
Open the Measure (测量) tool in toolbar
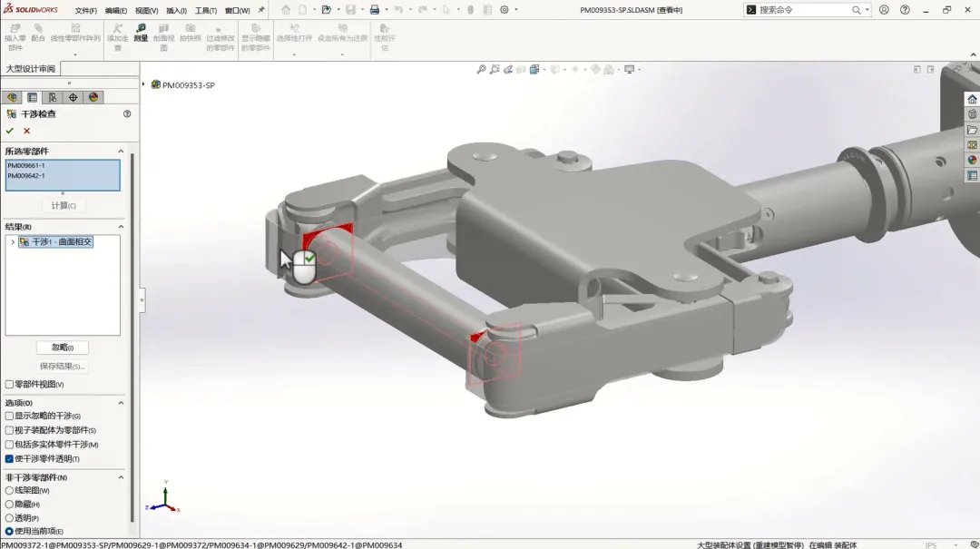[x=142, y=34]
